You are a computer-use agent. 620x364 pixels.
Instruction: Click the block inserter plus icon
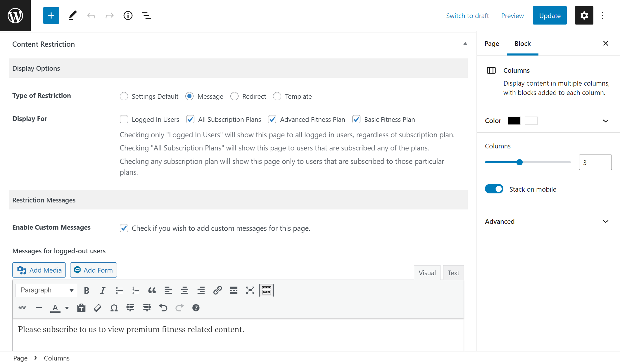coord(51,15)
